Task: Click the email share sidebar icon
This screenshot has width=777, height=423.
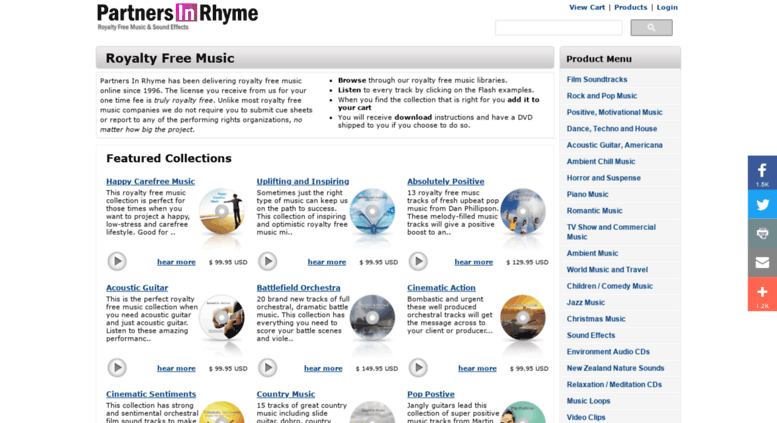Action: [x=762, y=263]
